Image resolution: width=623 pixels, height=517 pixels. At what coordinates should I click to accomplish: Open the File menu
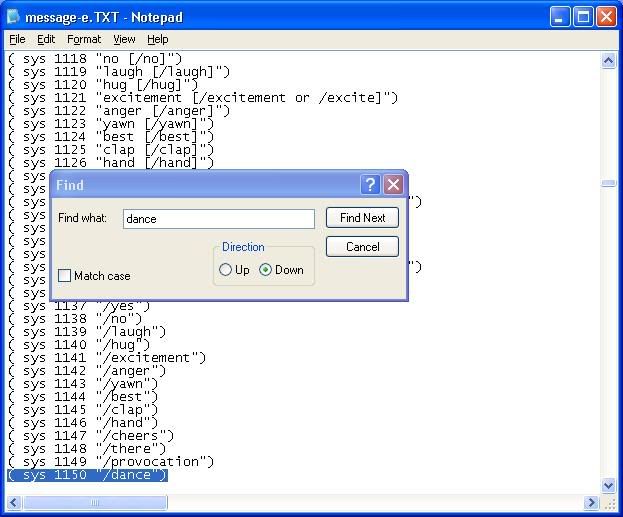pos(17,39)
